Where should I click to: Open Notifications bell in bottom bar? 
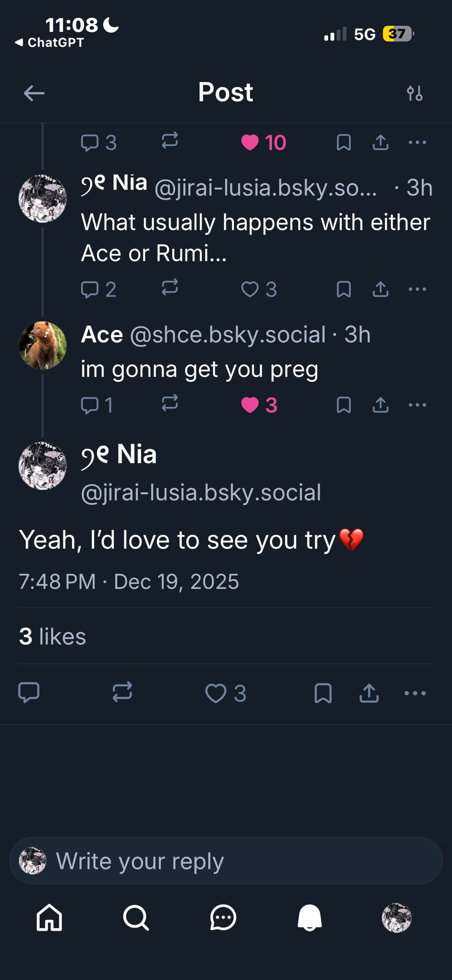tap(310, 917)
